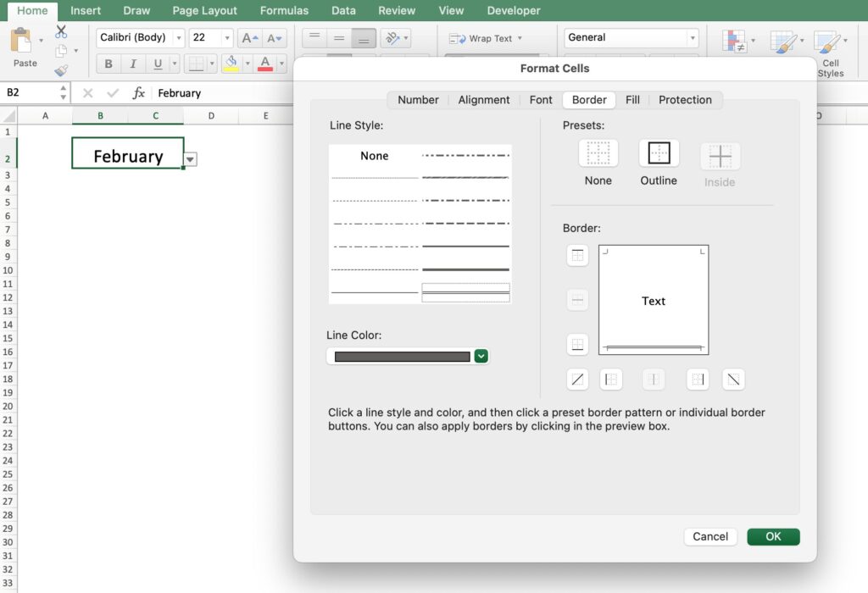Open the Fill tab in Format Cells
Image resolution: width=868 pixels, height=593 pixels.
pos(632,100)
